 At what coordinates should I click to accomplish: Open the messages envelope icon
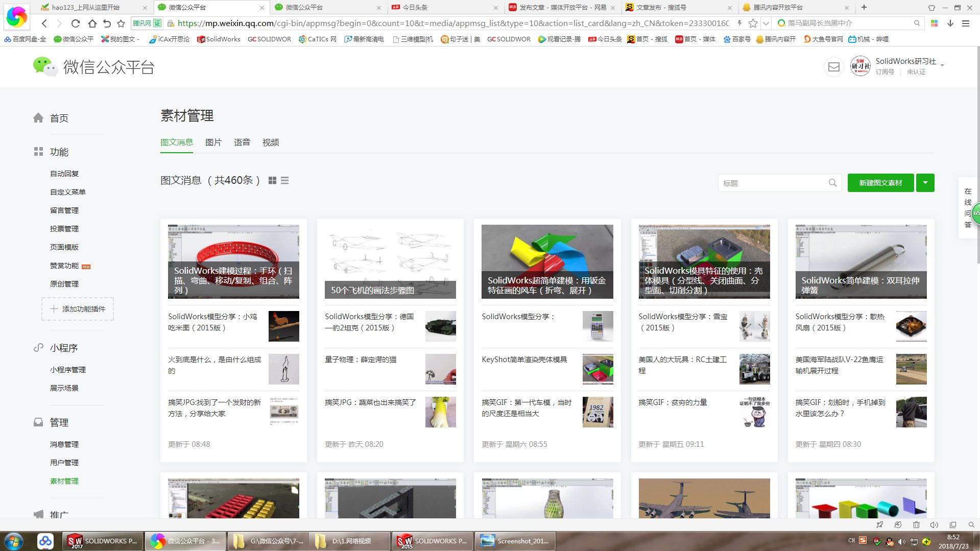[x=833, y=67]
